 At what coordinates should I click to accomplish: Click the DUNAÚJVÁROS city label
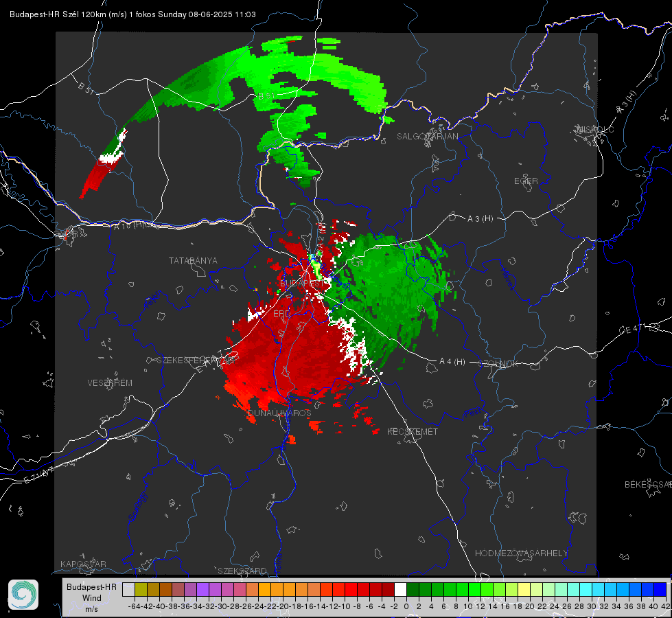[x=279, y=413]
